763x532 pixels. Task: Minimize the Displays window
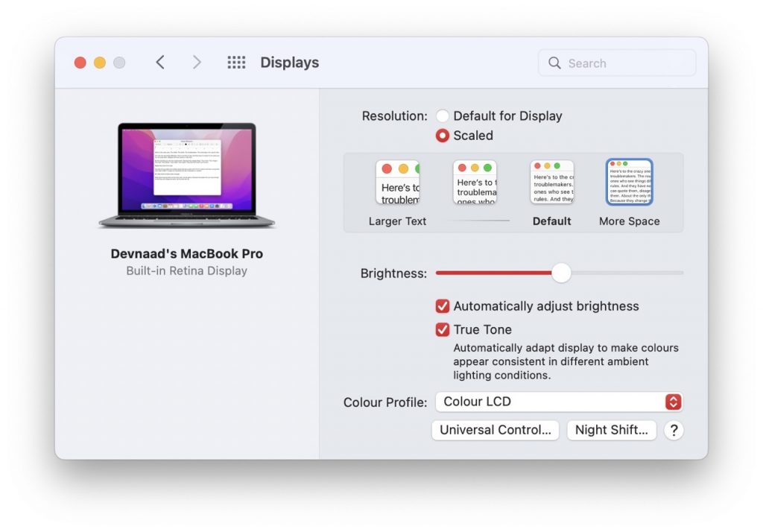(x=100, y=63)
